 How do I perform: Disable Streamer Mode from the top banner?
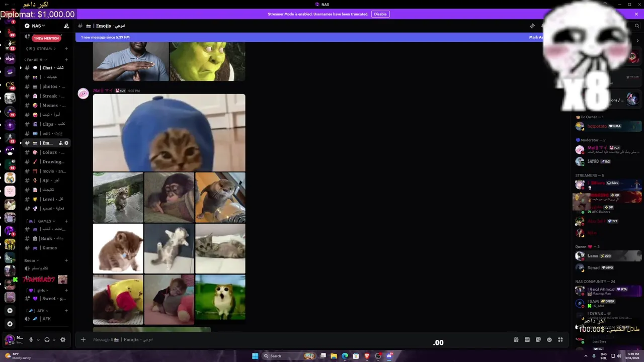click(380, 14)
